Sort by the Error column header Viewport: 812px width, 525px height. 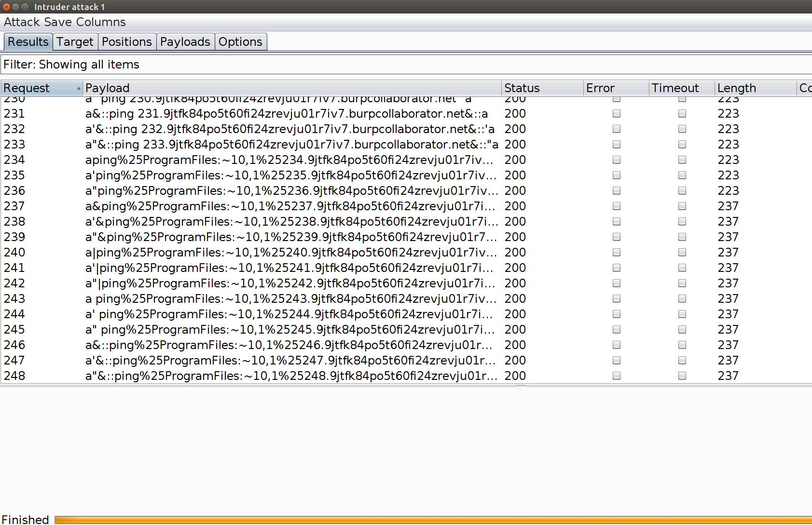click(616, 88)
